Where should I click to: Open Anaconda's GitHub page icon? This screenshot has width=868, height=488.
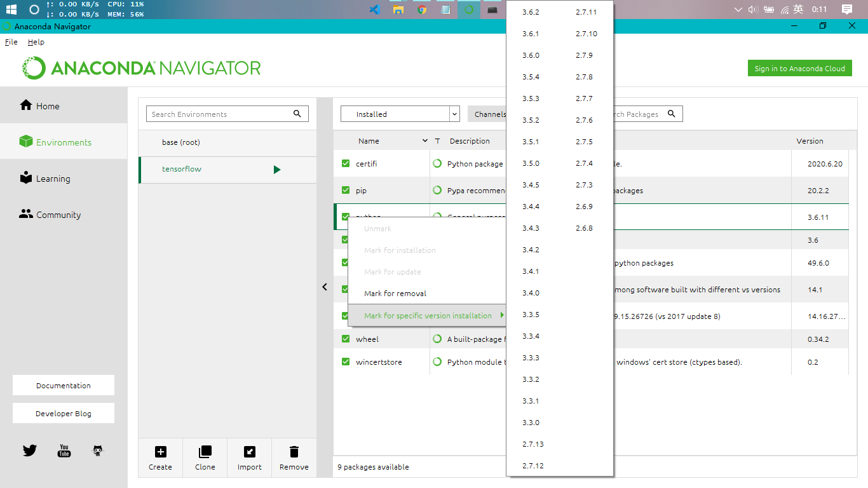(x=98, y=451)
